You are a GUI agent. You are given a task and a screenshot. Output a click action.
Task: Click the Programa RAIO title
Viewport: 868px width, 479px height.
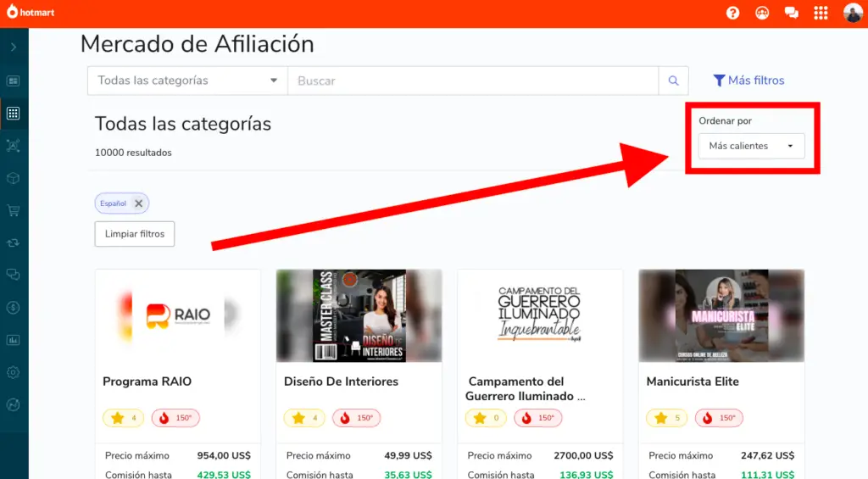[147, 381]
